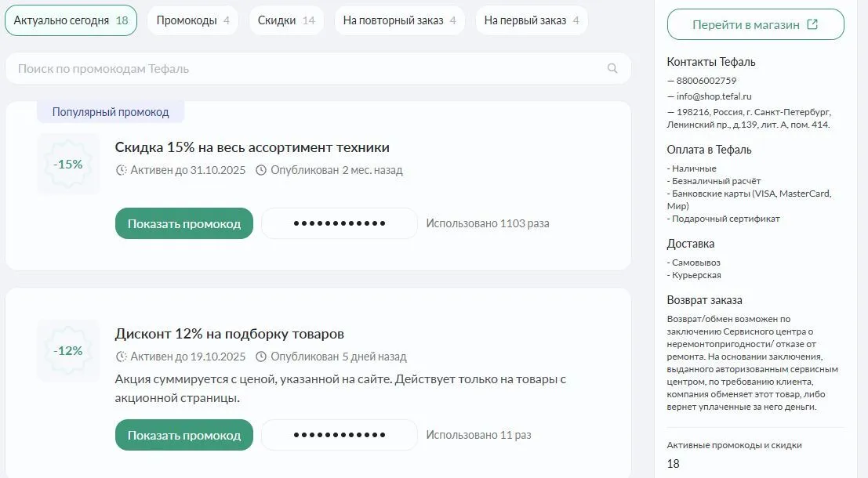Click the -15% discount badge icon
Viewport: 868px width, 478px height.
point(68,165)
